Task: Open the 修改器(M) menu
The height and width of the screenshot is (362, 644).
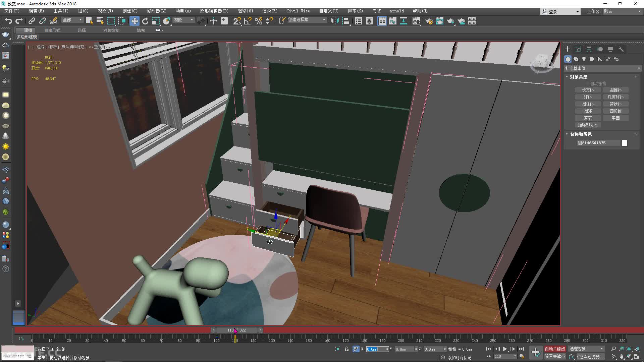Action: tap(157, 11)
